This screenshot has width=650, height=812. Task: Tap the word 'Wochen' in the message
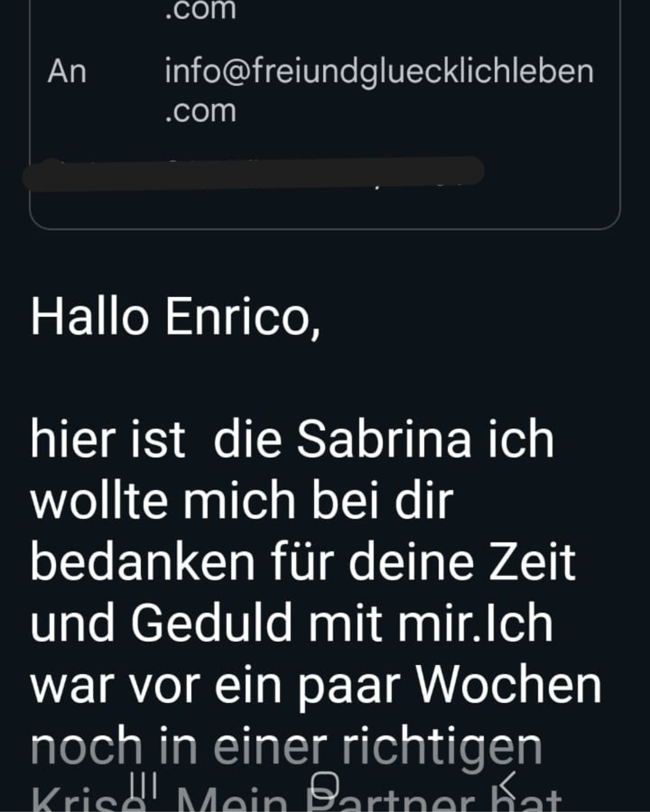(x=508, y=684)
